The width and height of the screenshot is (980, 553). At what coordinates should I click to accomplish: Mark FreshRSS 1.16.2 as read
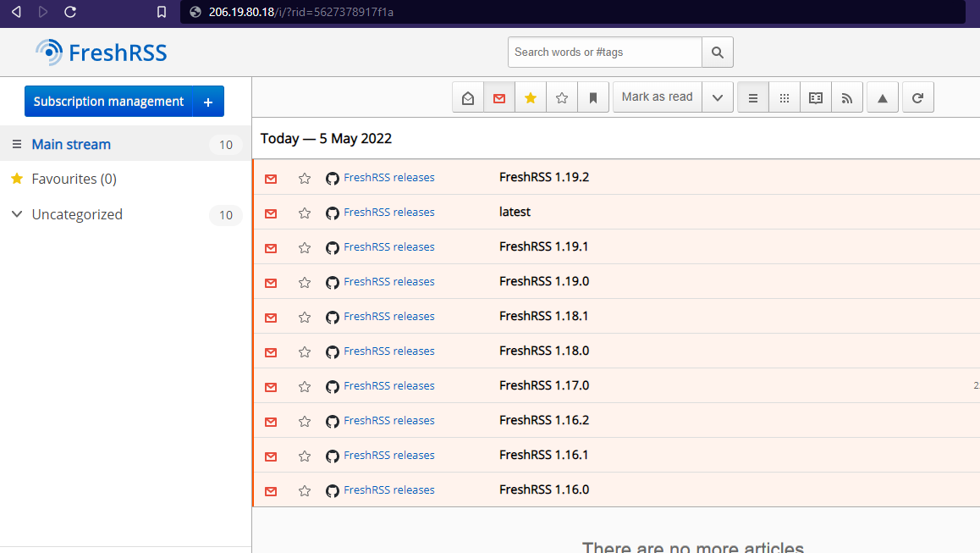271,422
